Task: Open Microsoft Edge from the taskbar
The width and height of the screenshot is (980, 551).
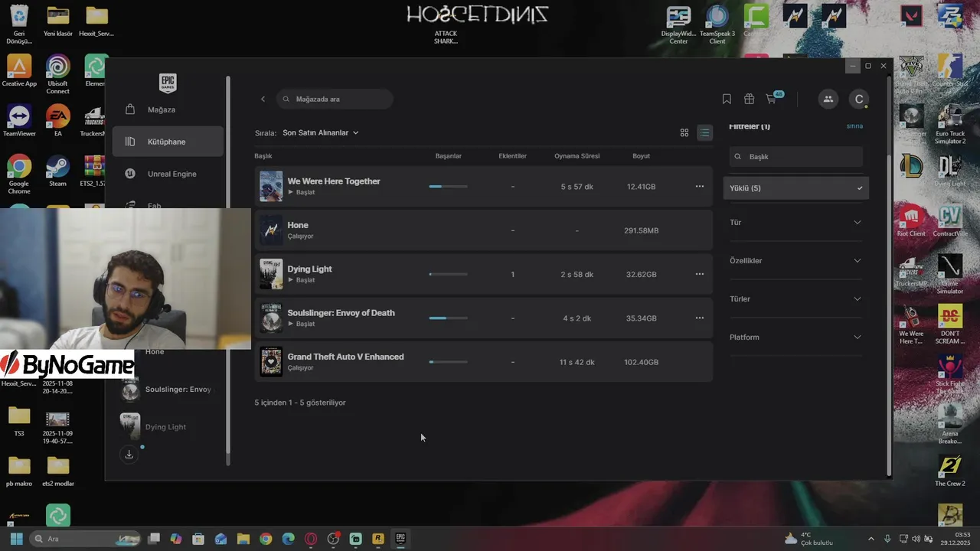Action: (288, 539)
